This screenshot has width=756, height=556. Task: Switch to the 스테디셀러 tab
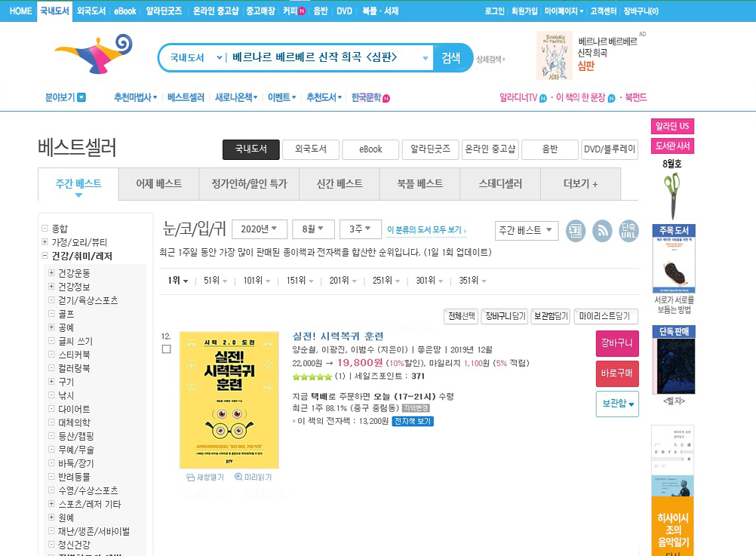500,184
